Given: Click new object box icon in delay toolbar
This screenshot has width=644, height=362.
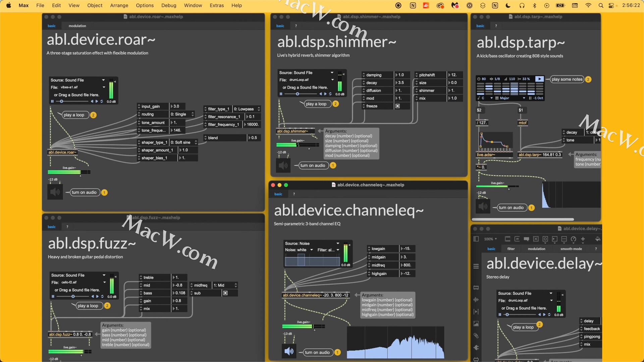Looking at the screenshot, I should [507, 239].
